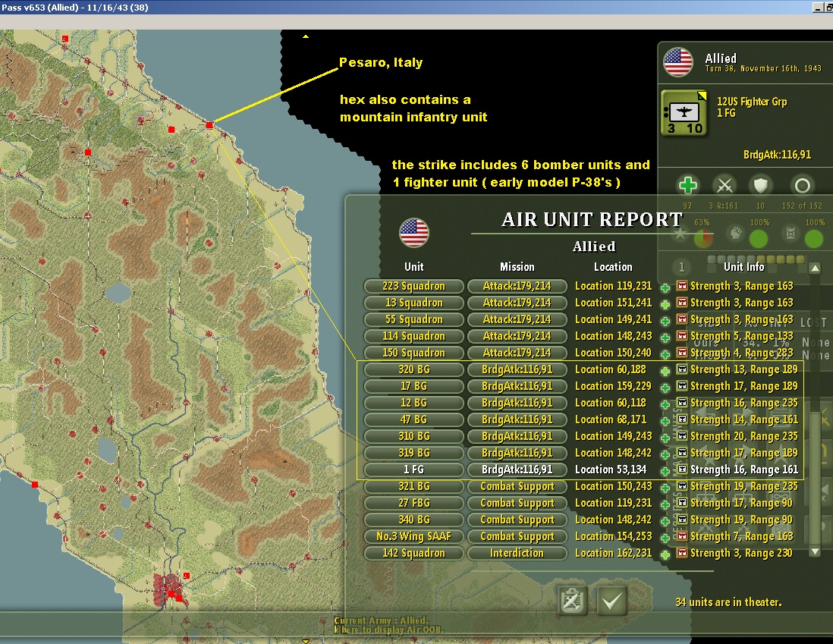Select the crossed swords icon in the unit panel
The height and width of the screenshot is (644, 833).
point(725,185)
